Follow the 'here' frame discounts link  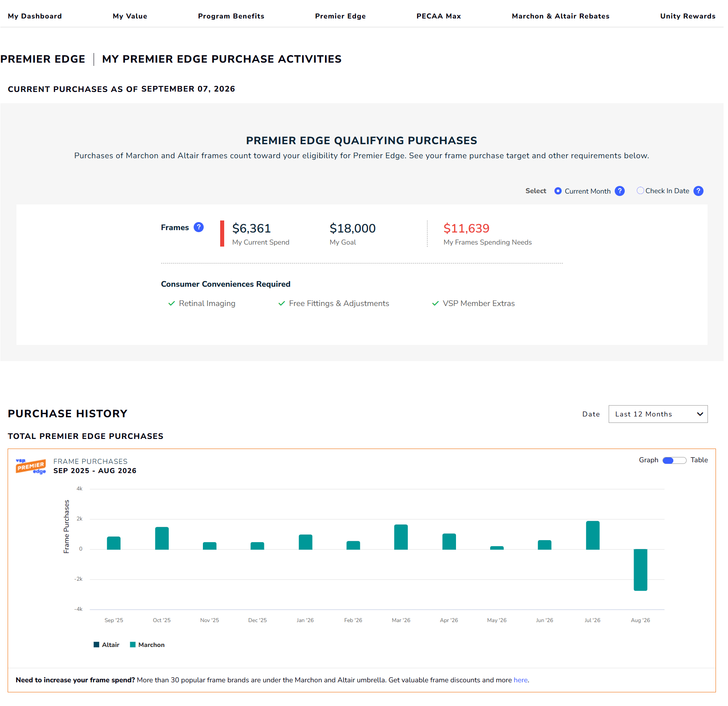521,680
